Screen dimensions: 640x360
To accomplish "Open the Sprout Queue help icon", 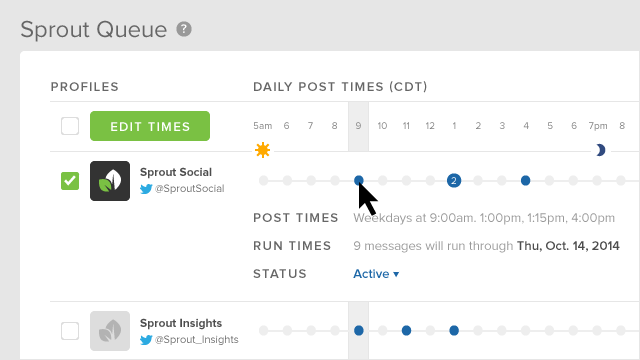I will click(x=184, y=29).
